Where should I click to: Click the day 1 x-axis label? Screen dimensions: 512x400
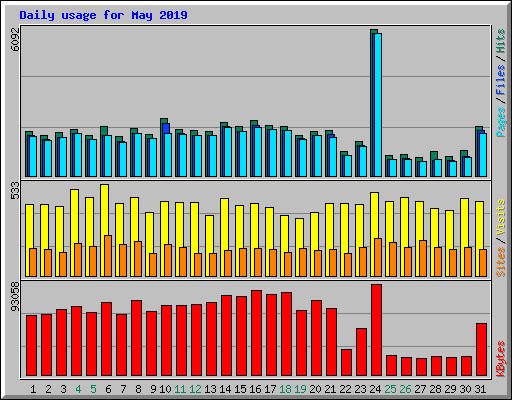[33, 389]
